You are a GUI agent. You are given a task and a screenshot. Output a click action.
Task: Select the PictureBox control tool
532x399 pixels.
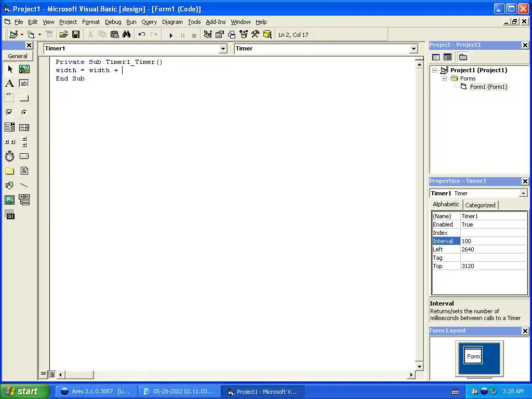point(24,69)
